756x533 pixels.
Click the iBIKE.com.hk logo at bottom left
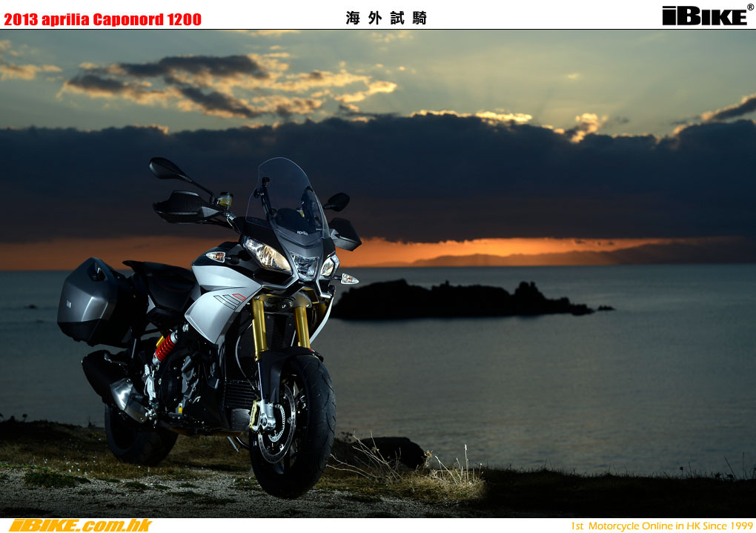point(79,525)
